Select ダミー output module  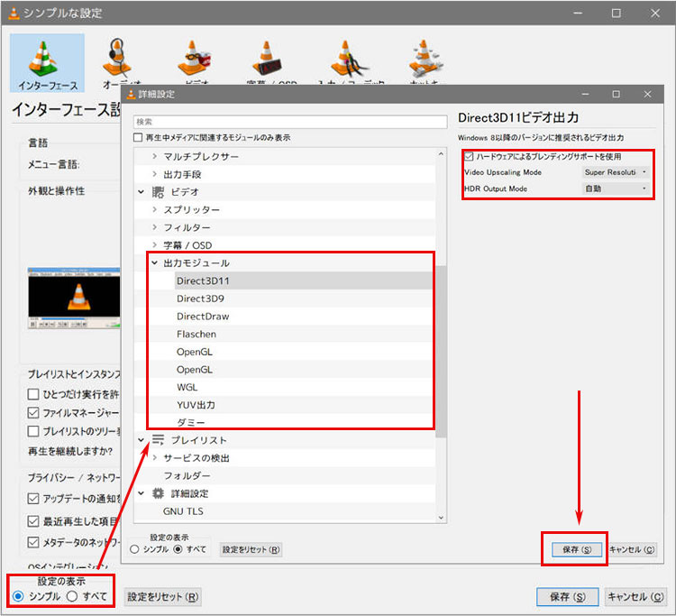190,422
